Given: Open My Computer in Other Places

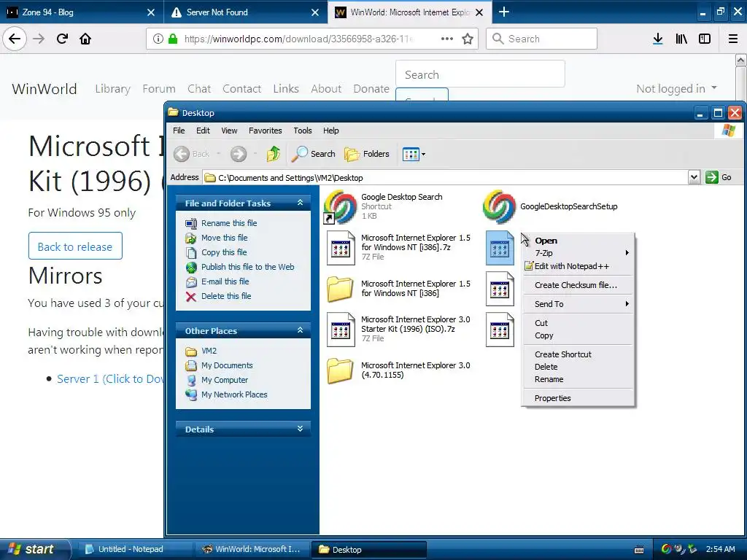Looking at the screenshot, I should pyautogui.click(x=225, y=380).
